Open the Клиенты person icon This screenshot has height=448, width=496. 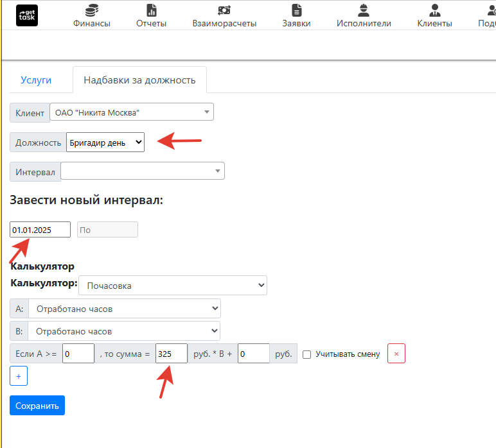(x=434, y=10)
